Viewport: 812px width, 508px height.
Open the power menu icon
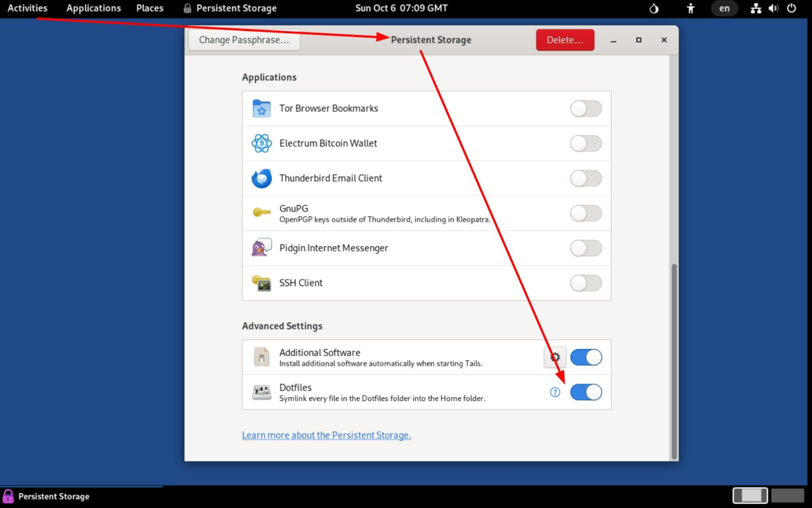(x=792, y=8)
